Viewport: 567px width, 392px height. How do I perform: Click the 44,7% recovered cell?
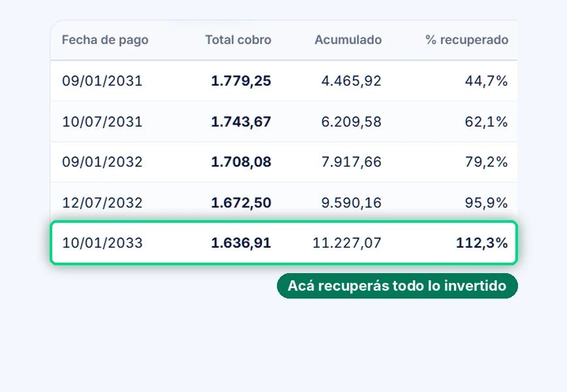pyautogui.click(x=487, y=80)
